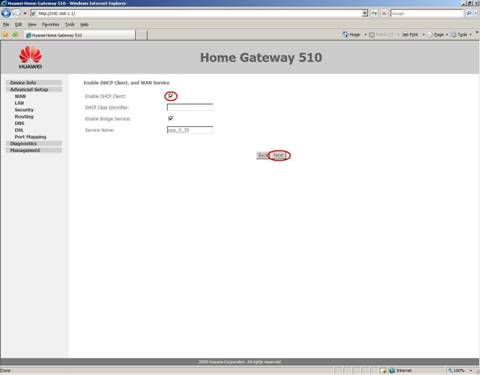Click the DHCP Class Identifier input field

pyautogui.click(x=190, y=107)
